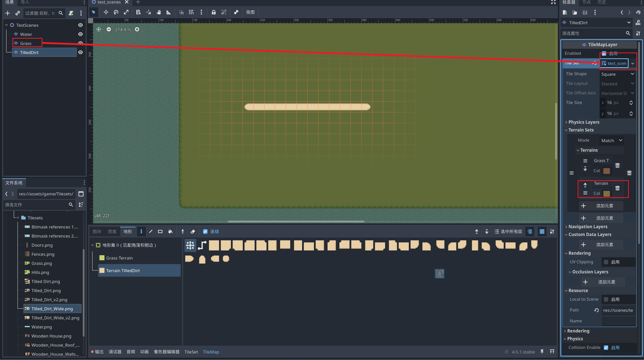
Task: Select the Move mode tool in the toolbar
Action: click(x=106, y=12)
